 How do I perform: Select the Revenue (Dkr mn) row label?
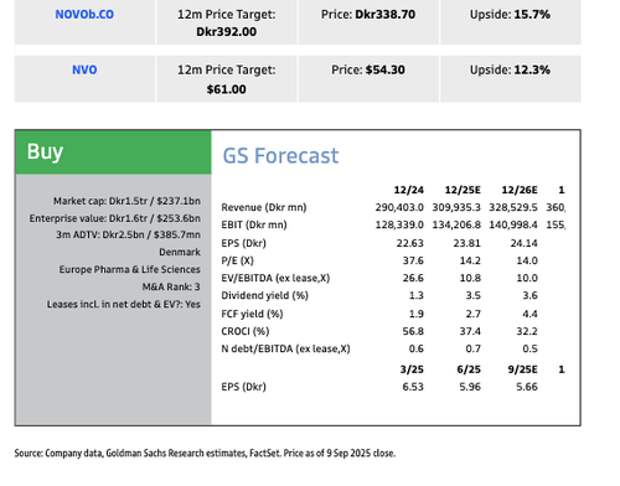pos(264,208)
